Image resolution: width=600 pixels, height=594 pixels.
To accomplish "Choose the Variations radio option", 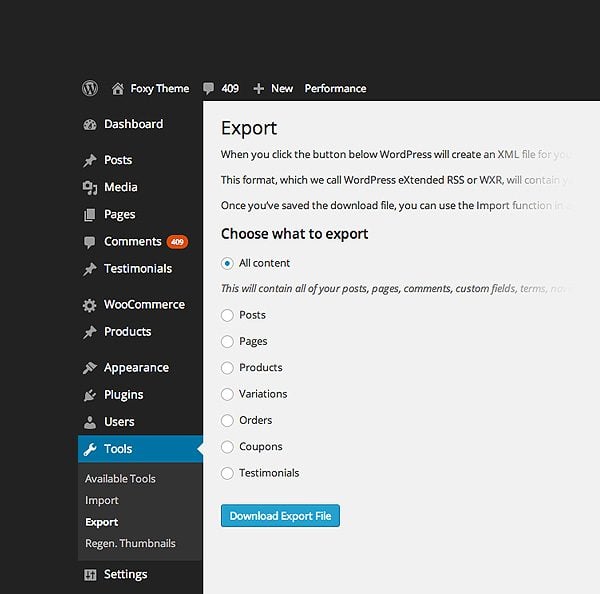I will coord(227,394).
